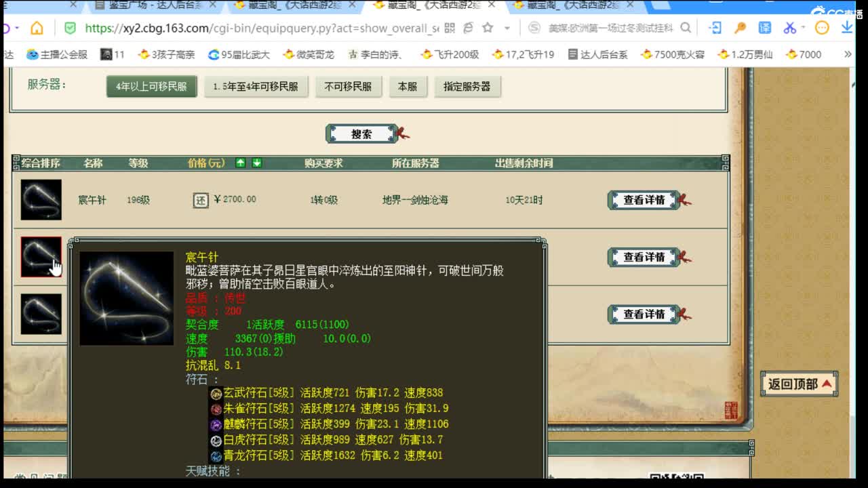This screenshot has height=488, width=868.
Task: Sort price ascending with up arrow
Action: tap(240, 163)
